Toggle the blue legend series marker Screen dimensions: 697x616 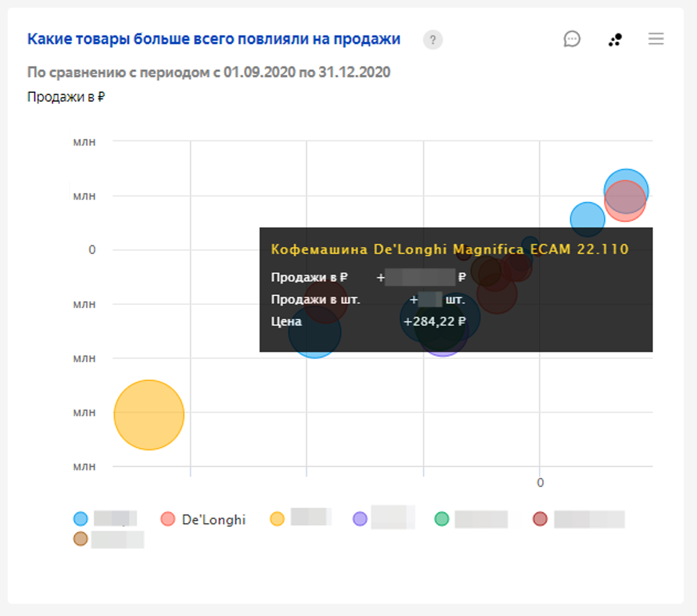(x=80, y=519)
